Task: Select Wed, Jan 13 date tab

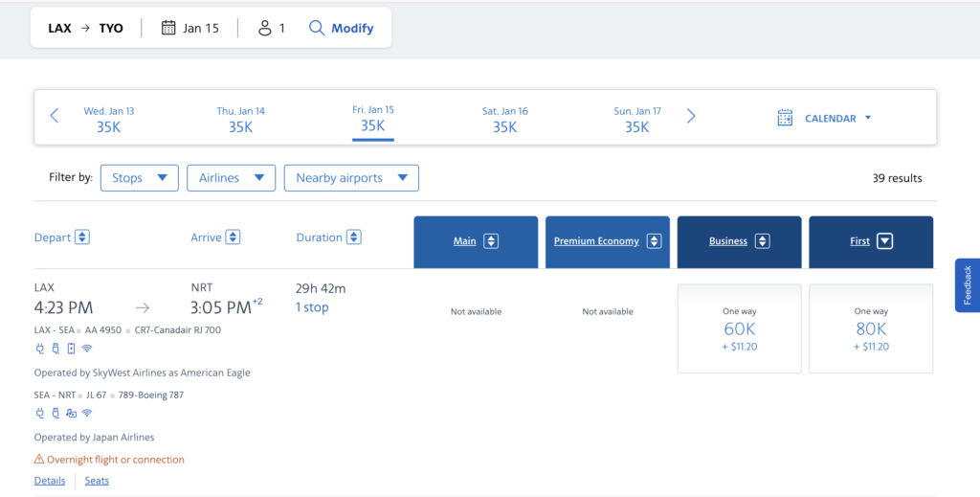Action: (x=109, y=120)
